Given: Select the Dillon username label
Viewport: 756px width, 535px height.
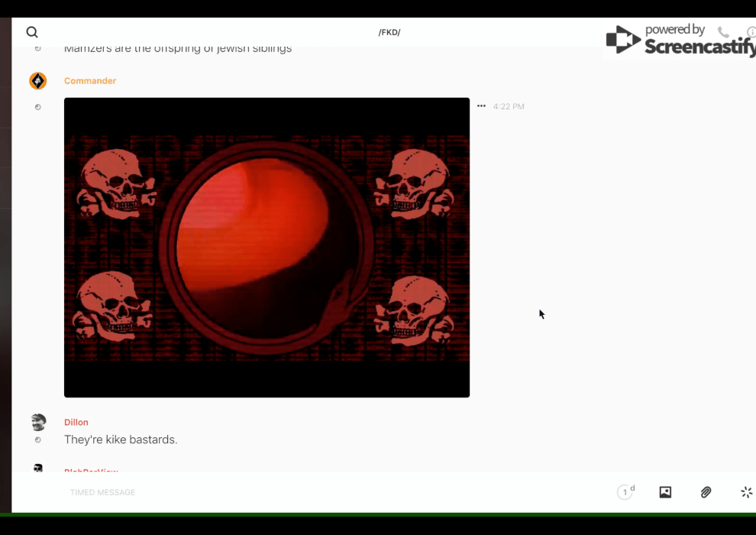Looking at the screenshot, I should [76, 423].
